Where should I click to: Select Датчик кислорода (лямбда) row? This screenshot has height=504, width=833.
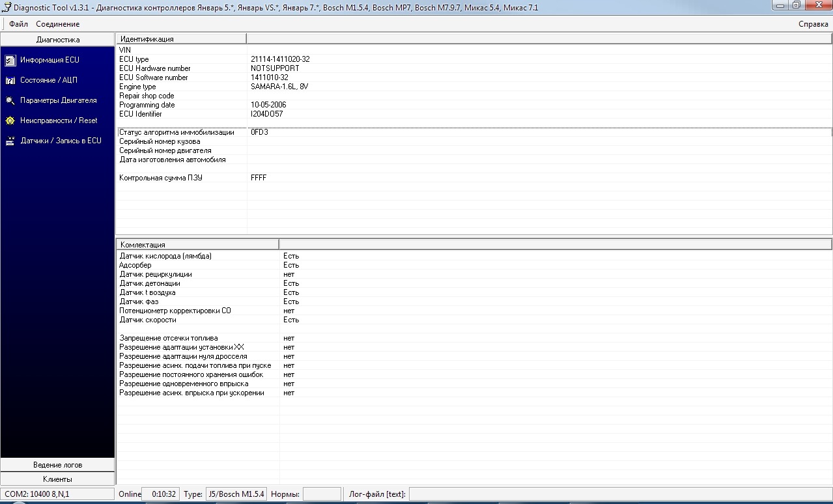click(474, 256)
